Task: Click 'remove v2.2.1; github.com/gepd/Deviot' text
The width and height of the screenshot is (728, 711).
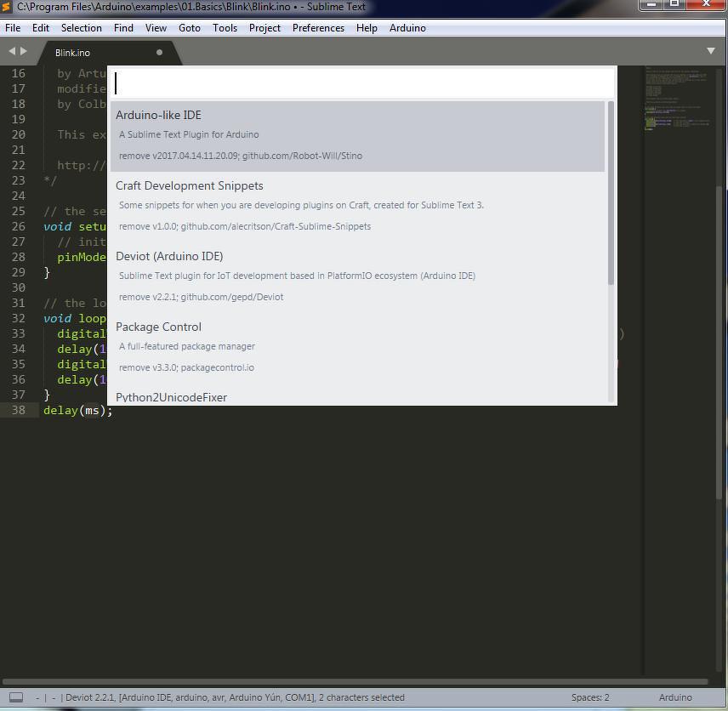Action: click(201, 297)
